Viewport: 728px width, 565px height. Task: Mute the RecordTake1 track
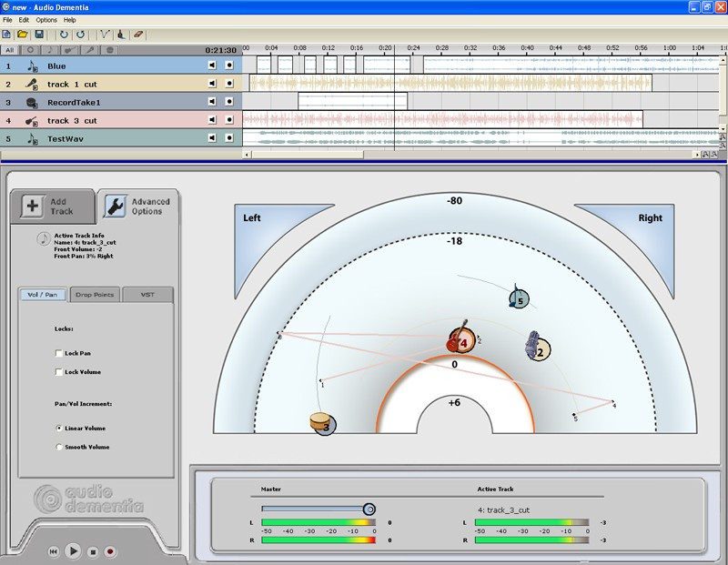212,102
